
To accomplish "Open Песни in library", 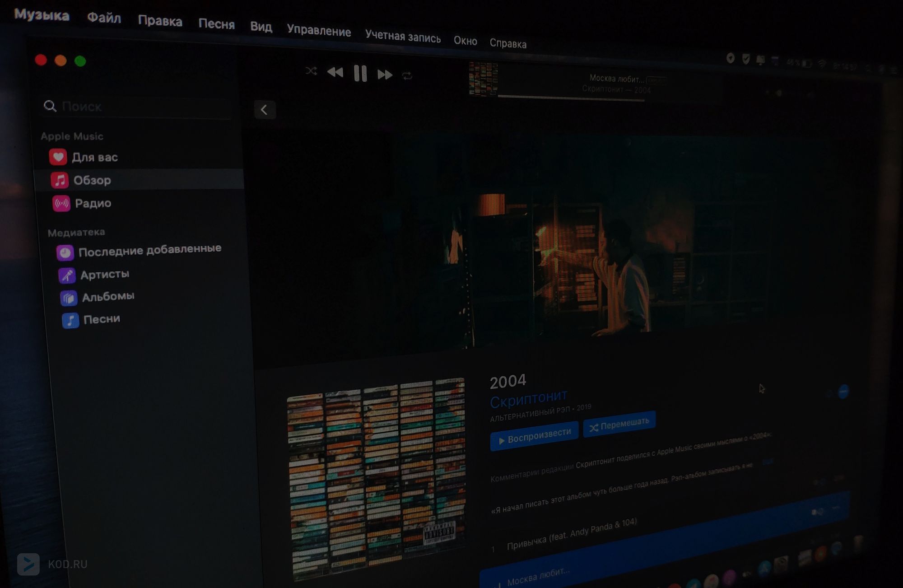I will pyautogui.click(x=91, y=319).
